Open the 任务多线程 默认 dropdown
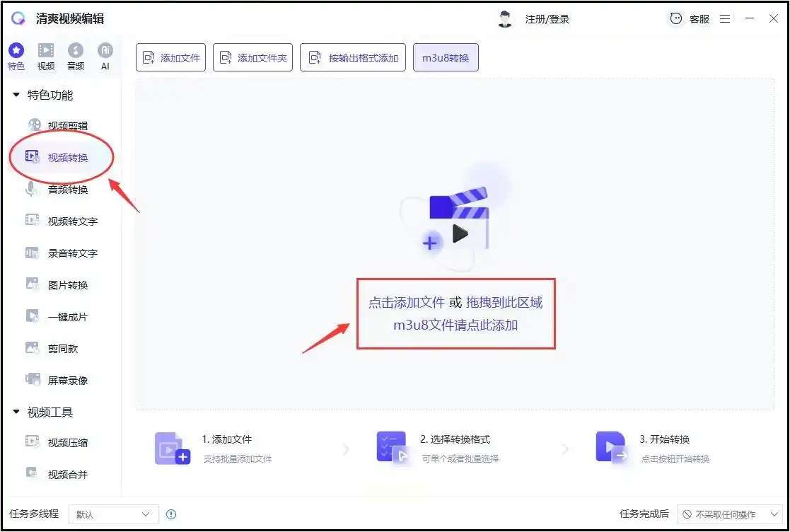The width and height of the screenshot is (790, 532). (114, 514)
